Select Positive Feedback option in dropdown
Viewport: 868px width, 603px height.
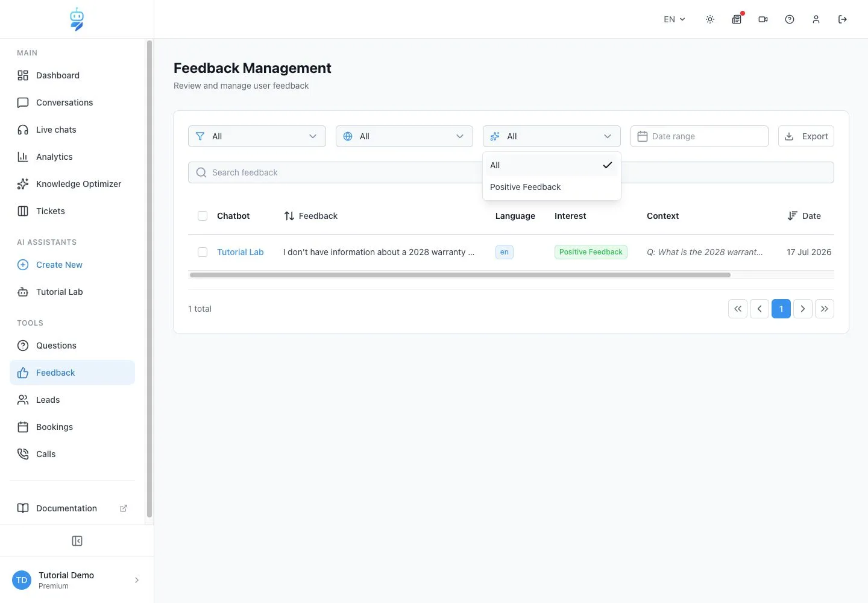tap(552, 187)
